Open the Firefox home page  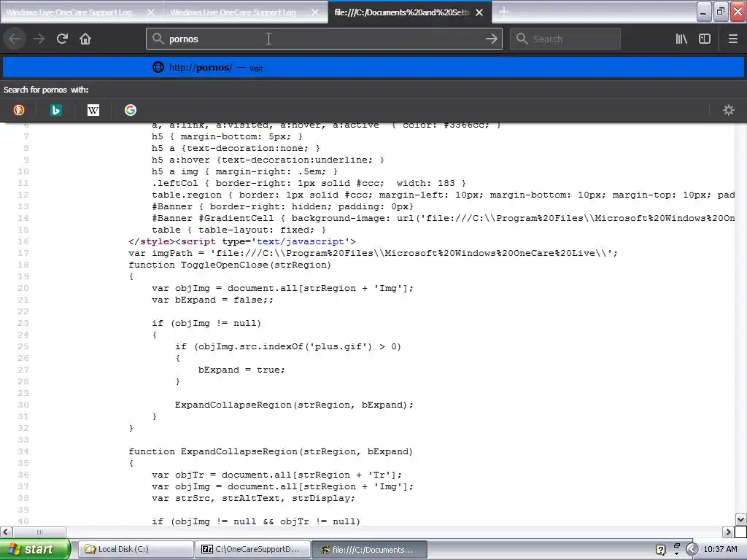[85, 39]
